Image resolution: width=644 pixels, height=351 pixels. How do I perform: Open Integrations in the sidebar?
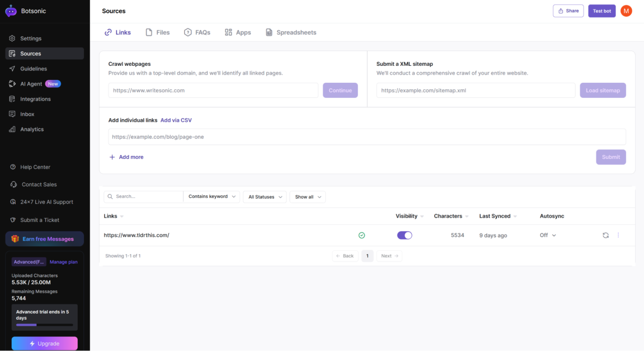[45, 99]
